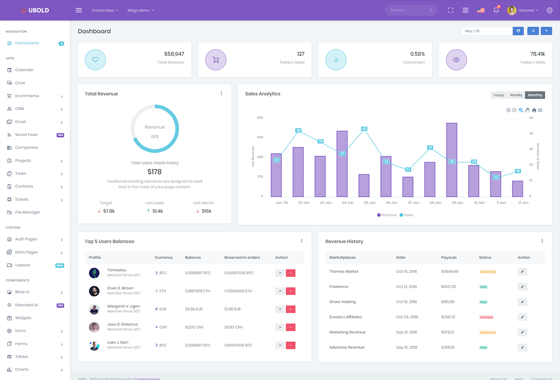Open Tickets in sidebar

click(35, 199)
